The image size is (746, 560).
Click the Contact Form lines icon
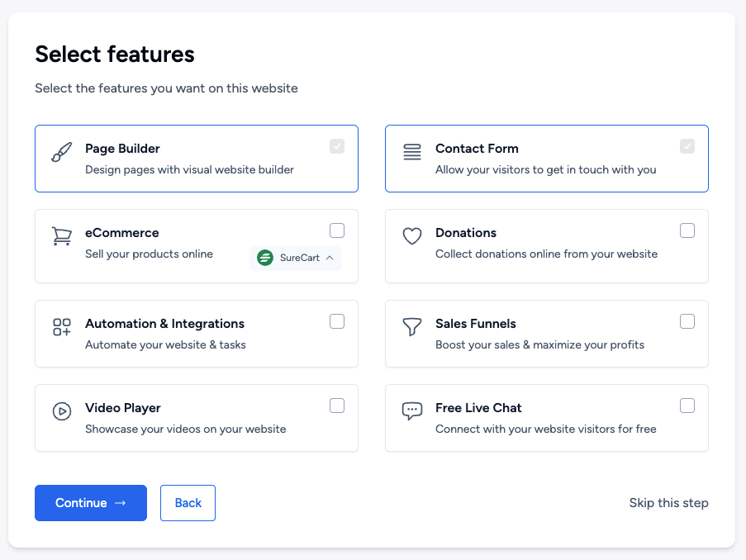412,152
